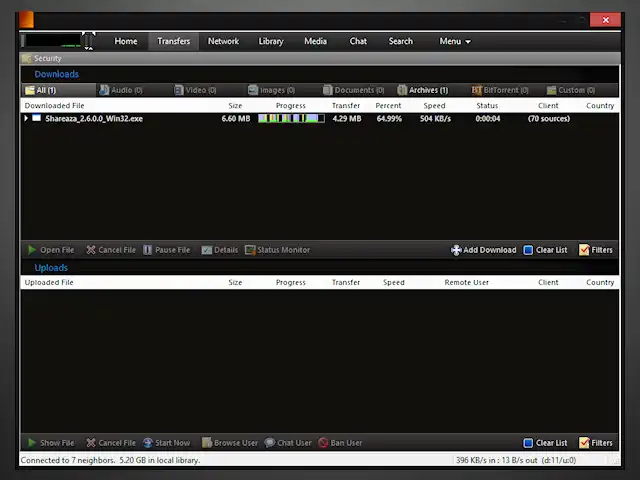Open the Media tab
This screenshot has width=640, height=480.
click(315, 41)
